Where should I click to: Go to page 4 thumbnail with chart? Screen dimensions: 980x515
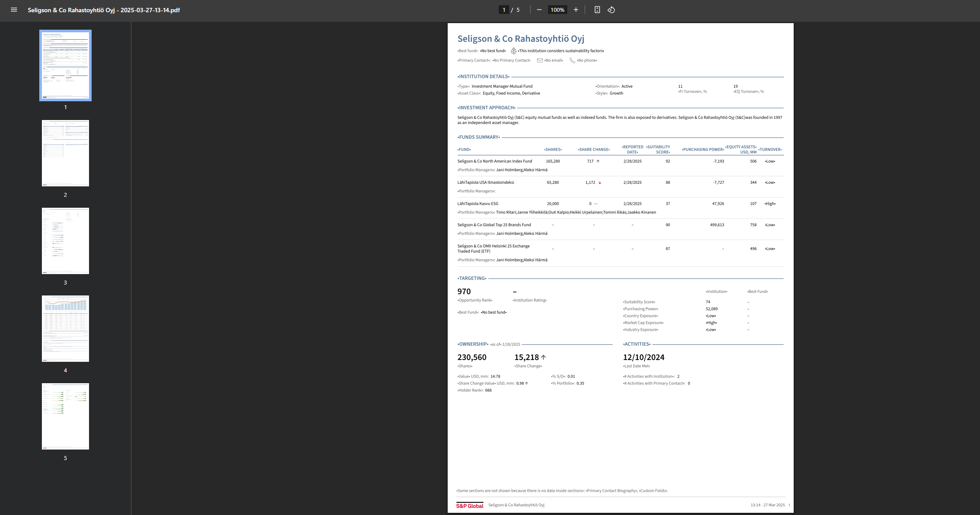pyautogui.click(x=65, y=329)
